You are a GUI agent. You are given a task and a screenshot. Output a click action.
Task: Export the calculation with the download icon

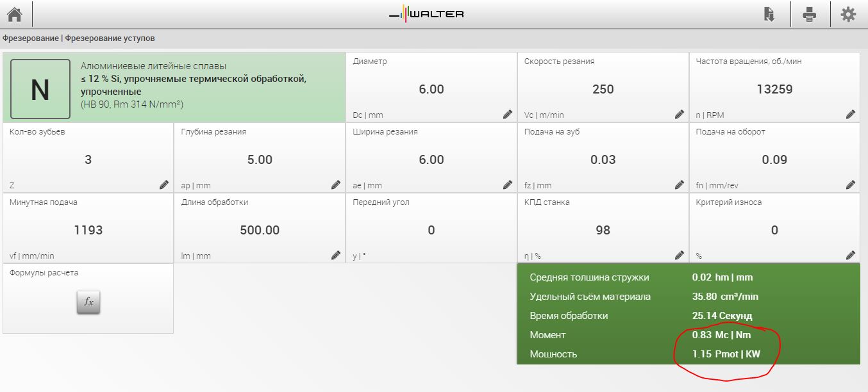[769, 14]
